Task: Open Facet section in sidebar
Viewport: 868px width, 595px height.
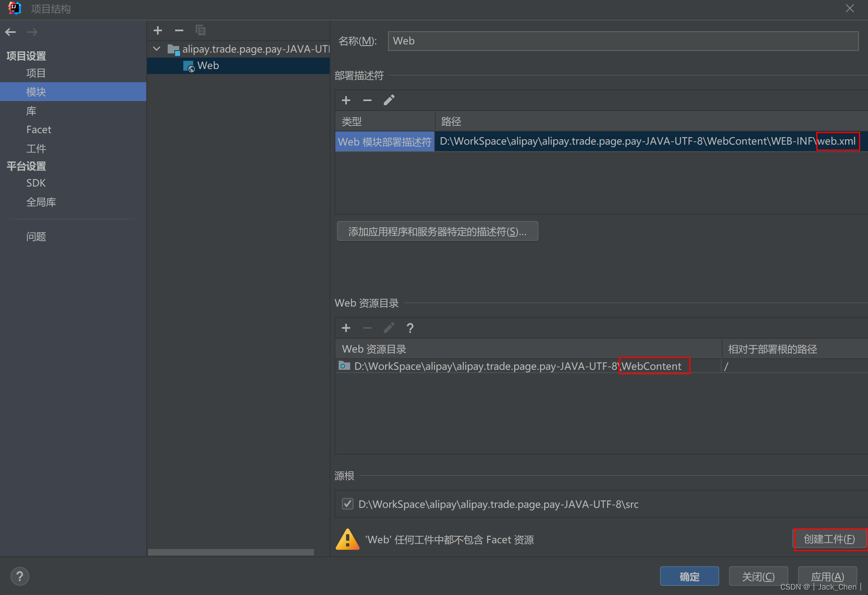Action: [x=39, y=130]
